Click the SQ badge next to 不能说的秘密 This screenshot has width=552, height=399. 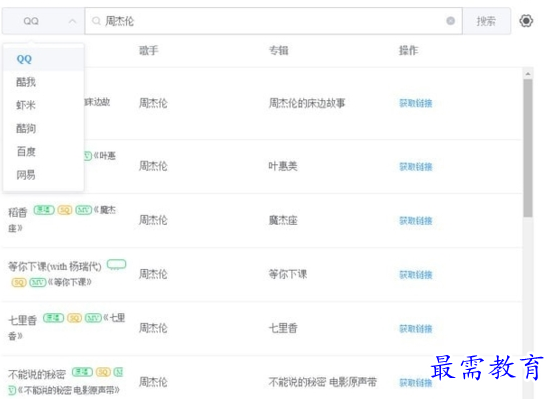point(103,372)
